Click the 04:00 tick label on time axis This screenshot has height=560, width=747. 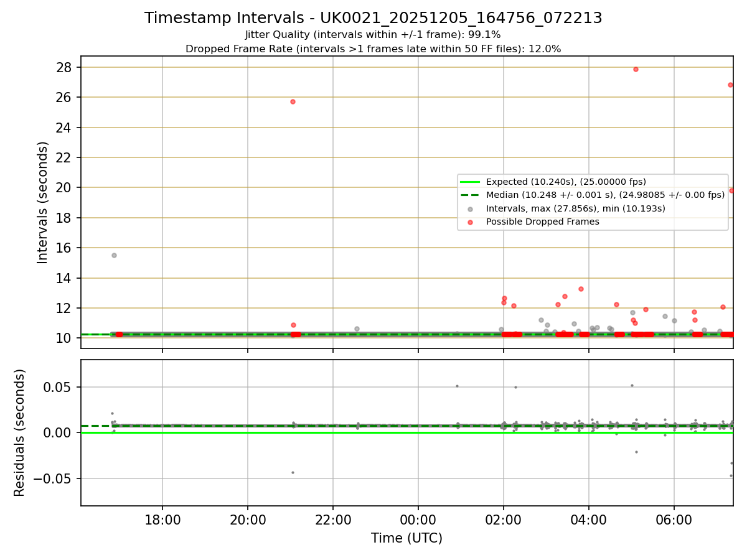click(589, 520)
